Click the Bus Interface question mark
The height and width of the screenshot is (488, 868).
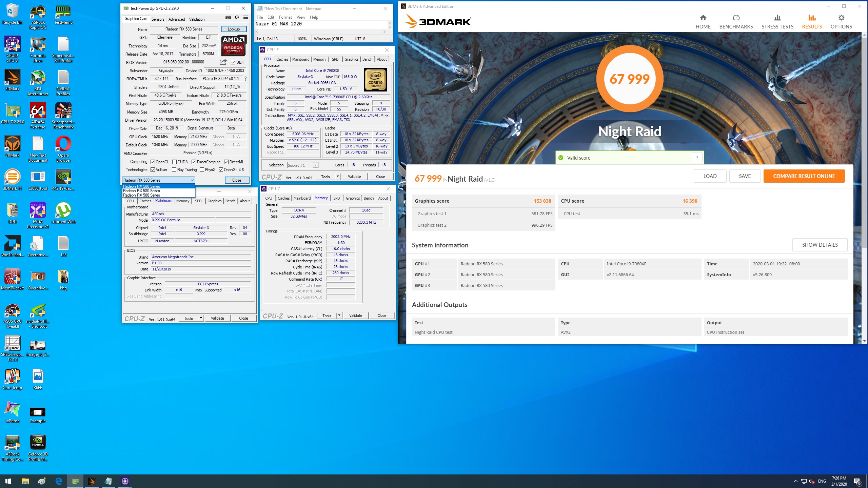pos(245,79)
